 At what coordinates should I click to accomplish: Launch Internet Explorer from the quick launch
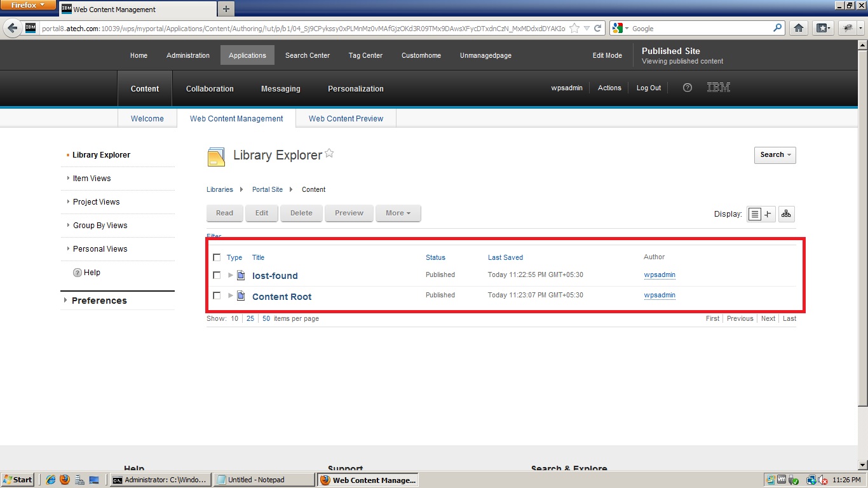point(51,480)
